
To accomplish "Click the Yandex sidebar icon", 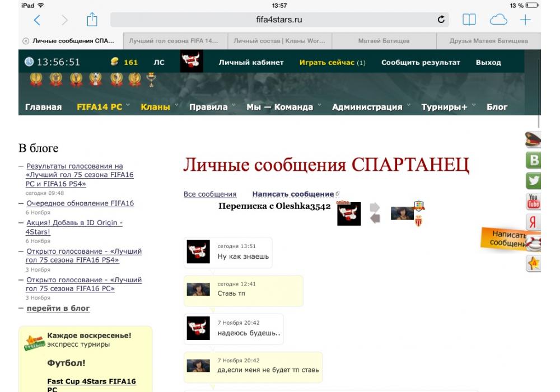I will pyautogui.click(x=533, y=222).
